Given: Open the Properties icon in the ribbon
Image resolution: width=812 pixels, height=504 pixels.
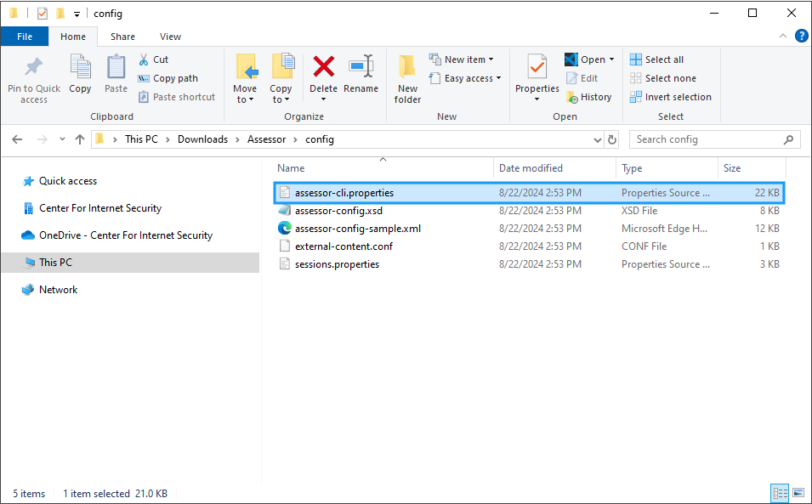Looking at the screenshot, I should coord(537,66).
